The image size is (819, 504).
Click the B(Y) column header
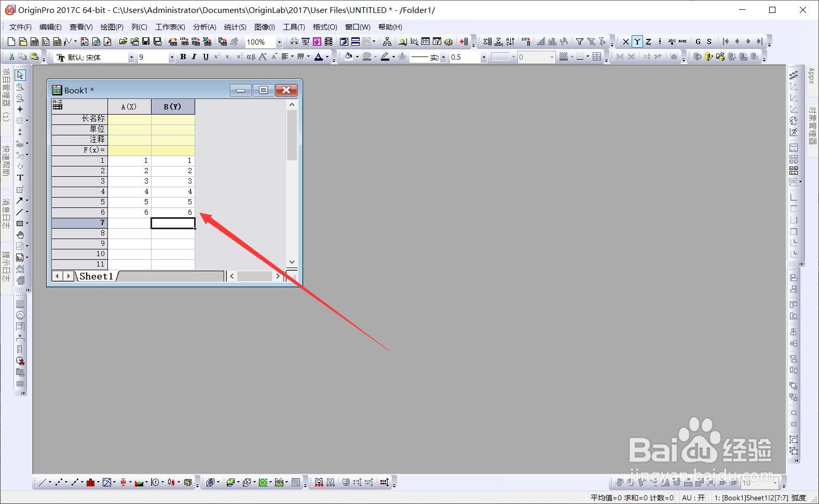173,106
